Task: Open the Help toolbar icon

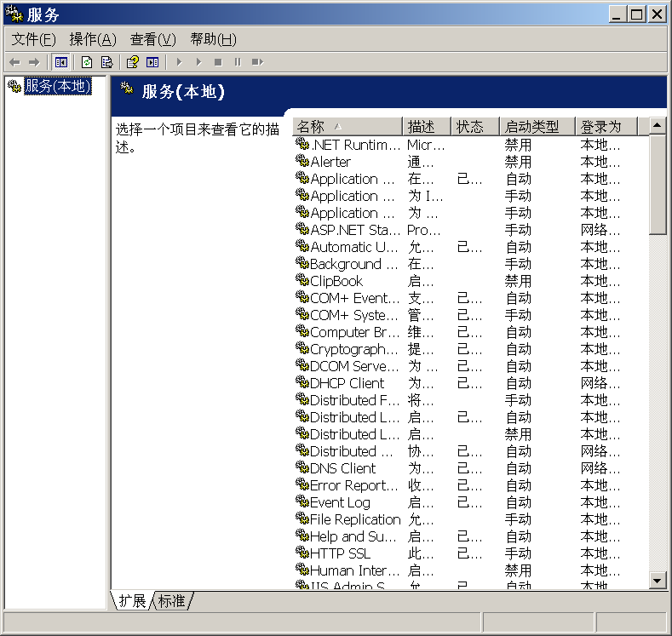Action: (132, 62)
